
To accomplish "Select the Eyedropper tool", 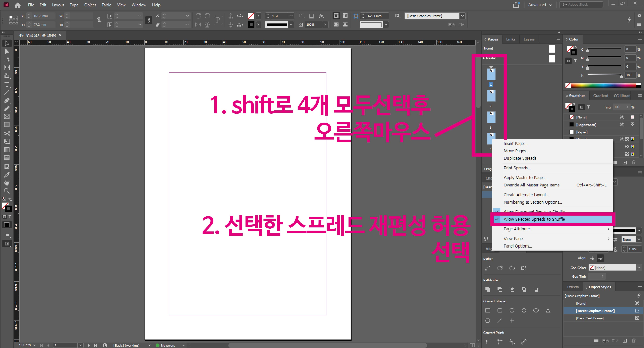I will (7, 175).
